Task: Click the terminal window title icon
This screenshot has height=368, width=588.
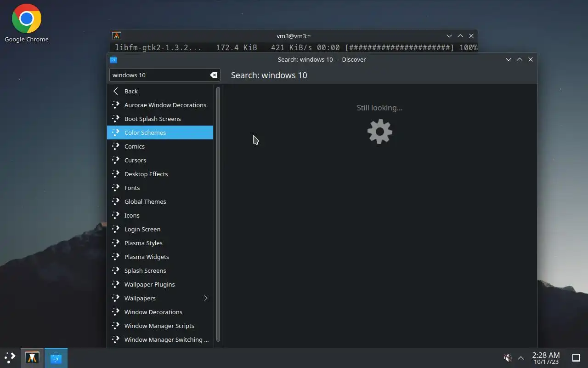Action: click(117, 36)
